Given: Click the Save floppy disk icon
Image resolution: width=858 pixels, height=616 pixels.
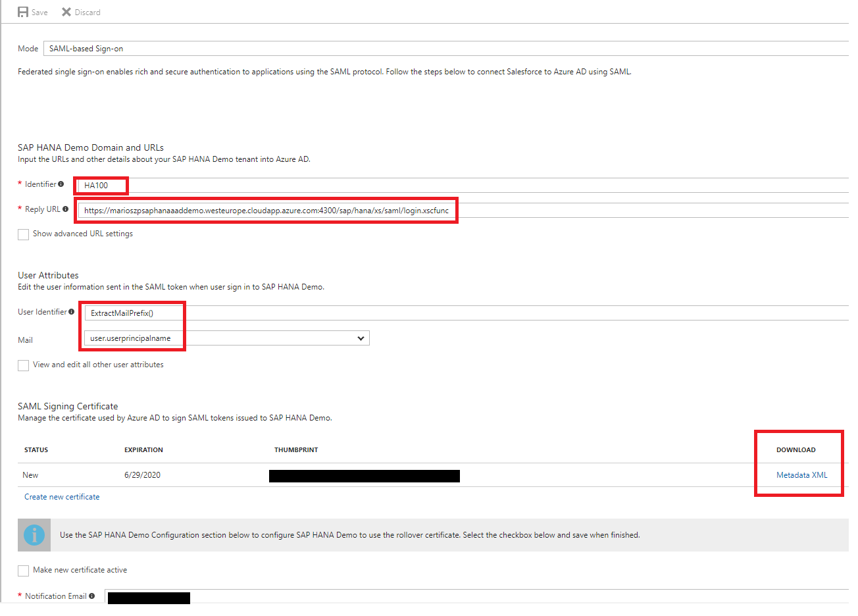Looking at the screenshot, I should point(23,12).
